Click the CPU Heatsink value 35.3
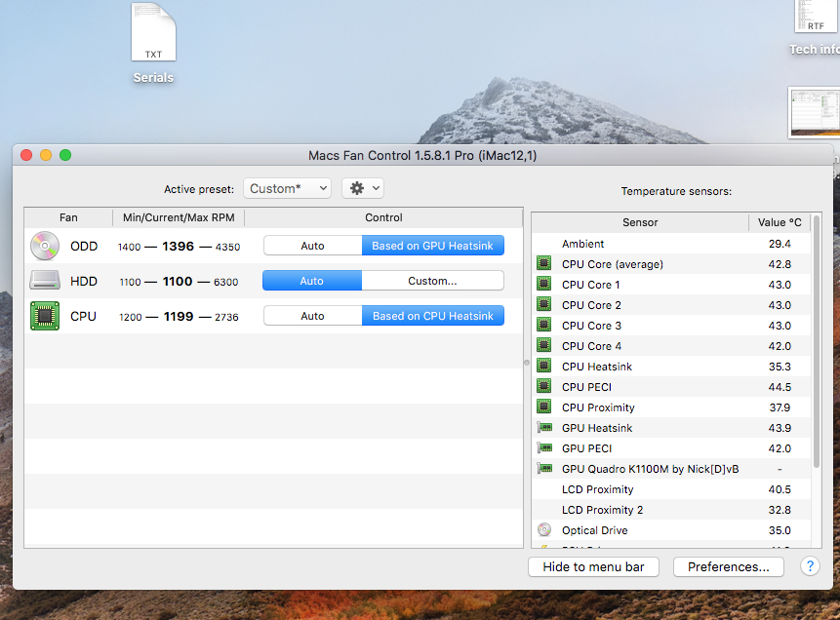This screenshot has height=620, width=840. tap(780, 367)
